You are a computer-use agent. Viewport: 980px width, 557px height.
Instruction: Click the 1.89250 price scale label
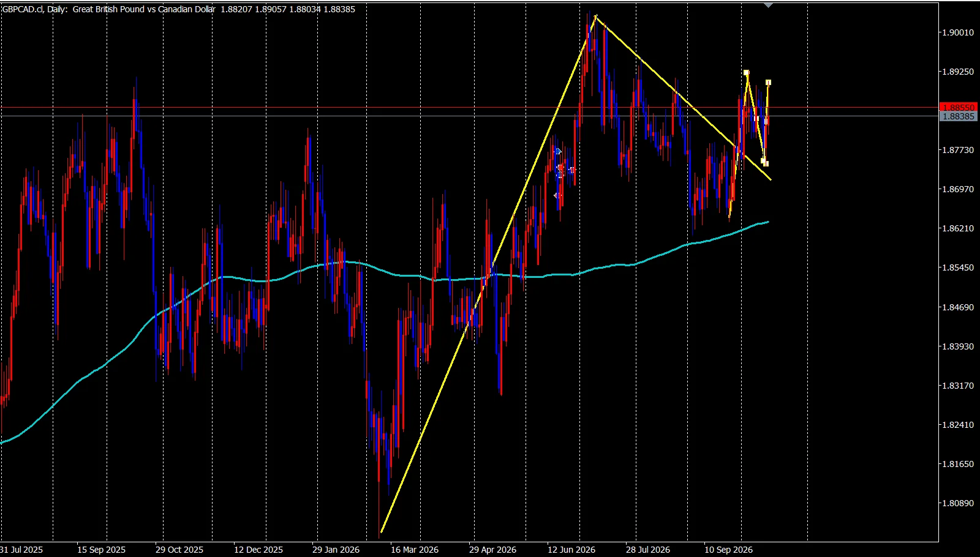click(957, 72)
